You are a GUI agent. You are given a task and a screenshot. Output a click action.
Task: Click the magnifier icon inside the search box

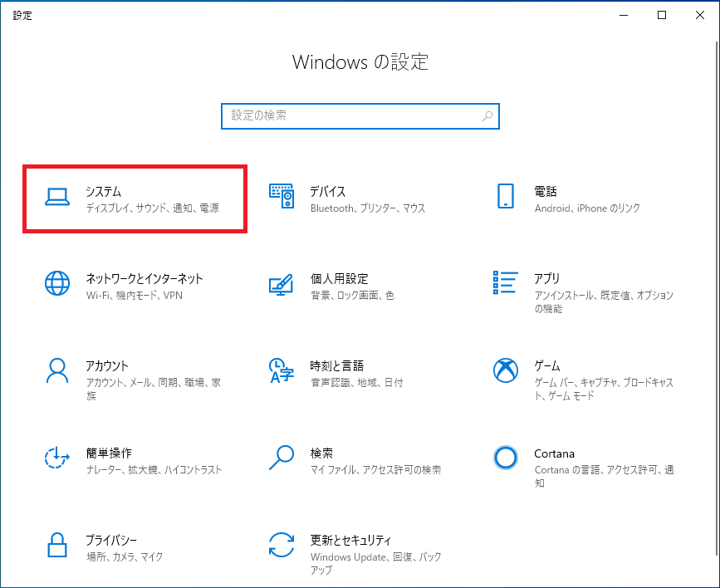487,116
